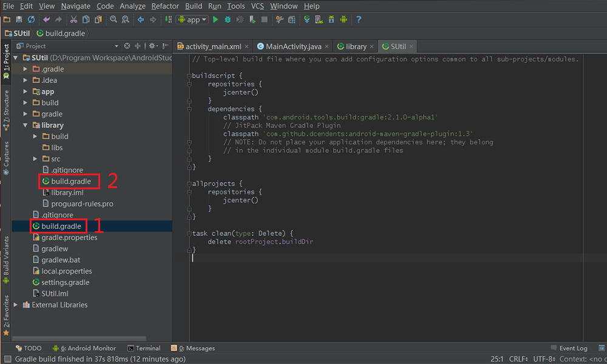
Task: Expand the External Libraries node
Action: point(16,305)
